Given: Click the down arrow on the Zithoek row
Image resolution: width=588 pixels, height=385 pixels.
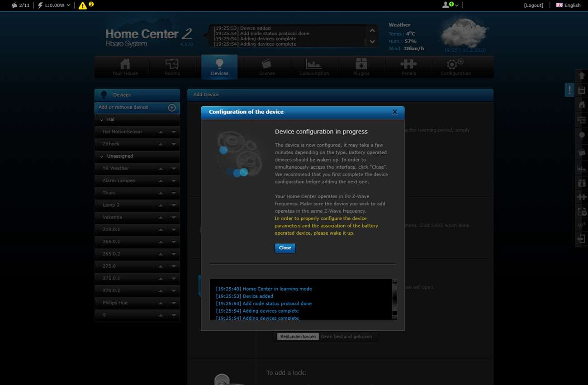Looking at the screenshot, I should [174, 144].
